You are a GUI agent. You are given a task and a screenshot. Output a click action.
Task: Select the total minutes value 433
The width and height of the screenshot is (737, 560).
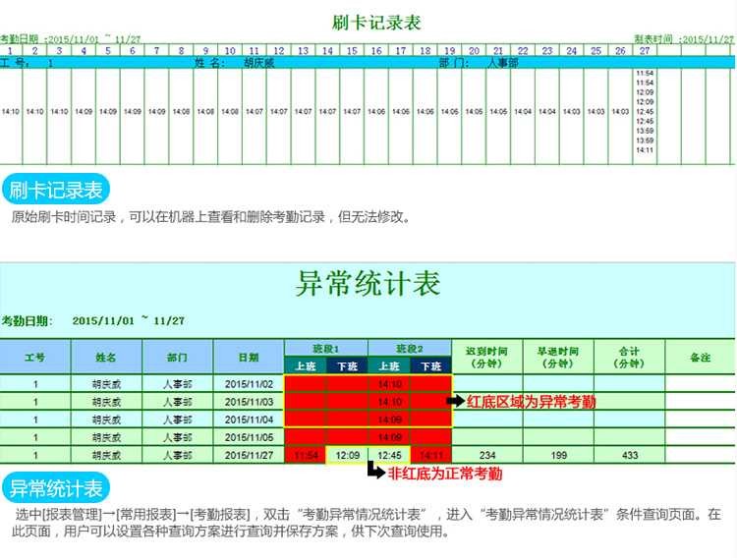[629, 455]
